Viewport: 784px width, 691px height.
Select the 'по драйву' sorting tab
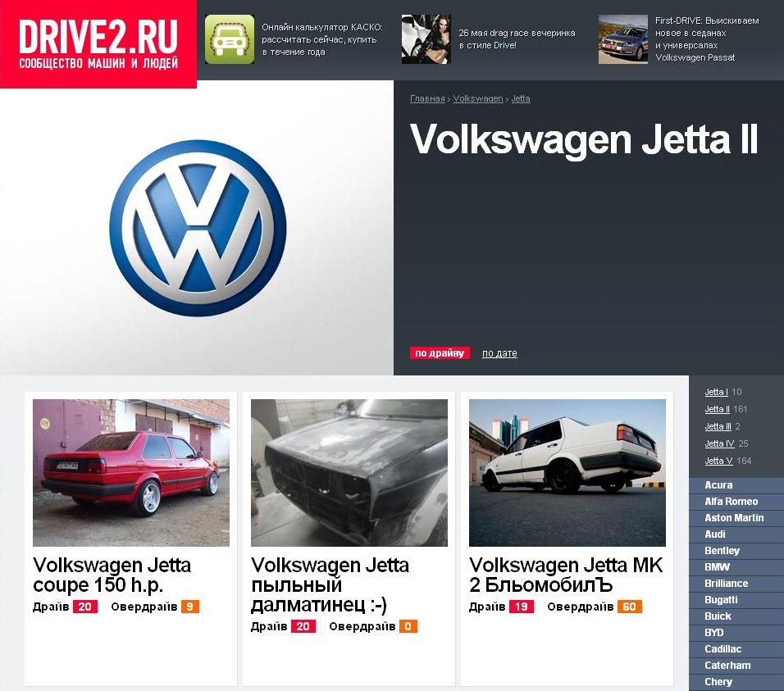[440, 352]
